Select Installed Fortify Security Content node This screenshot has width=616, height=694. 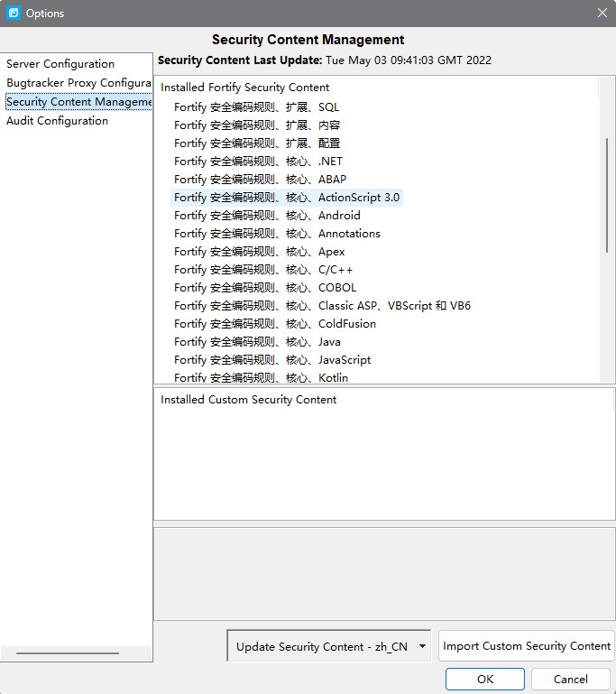point(245,88)
